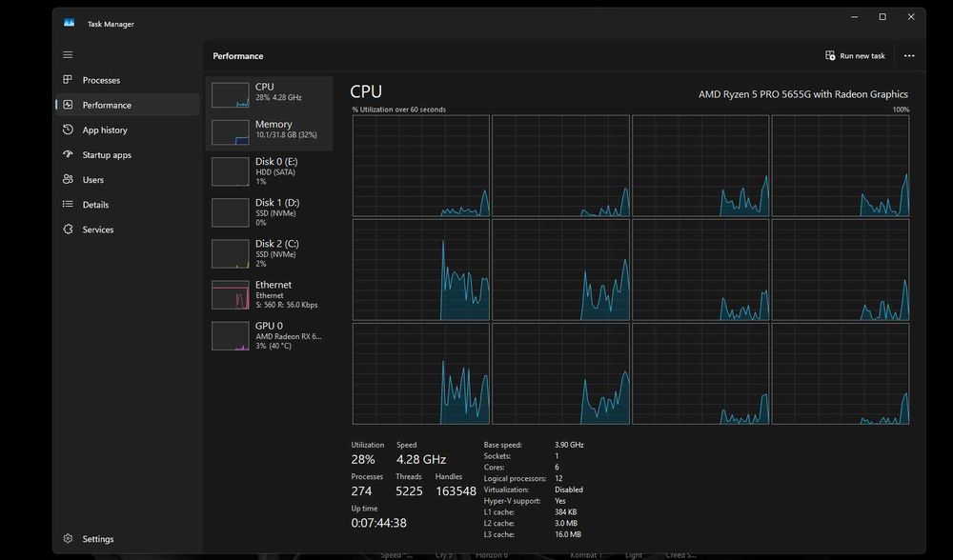Click the Users people icon
Viewport: 953px width, 560px height.
pos(68,179)
